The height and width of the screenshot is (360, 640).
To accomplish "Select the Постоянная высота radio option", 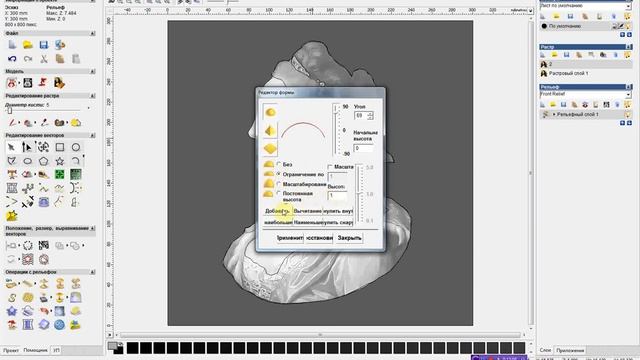I will [x=279, y=193].
